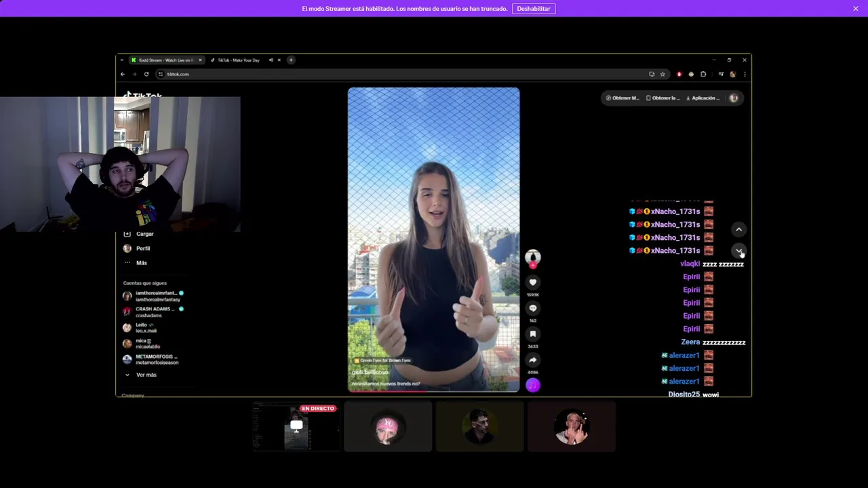868x488 pixels.
Task: Click the Green Eyes for Brown Eyes effect tag
Action: (x=382, y=361)
